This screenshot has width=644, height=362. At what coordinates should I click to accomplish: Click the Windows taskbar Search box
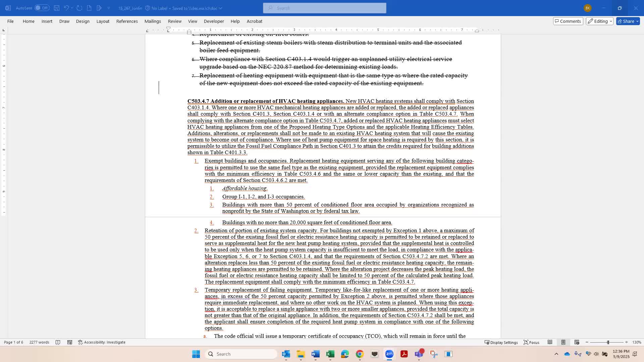pyautogui.click(x=241, y=354)
